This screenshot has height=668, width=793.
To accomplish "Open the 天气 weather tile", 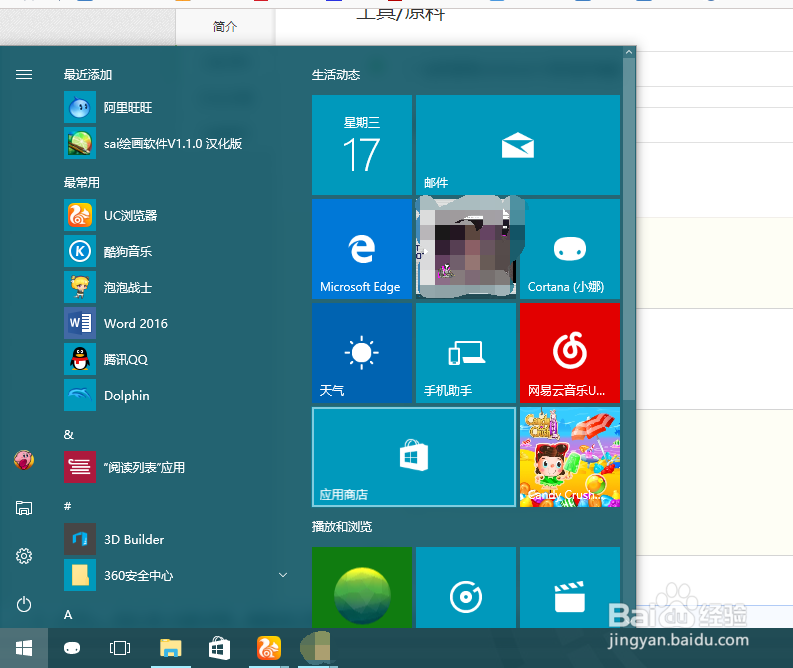I will (362, 353).
